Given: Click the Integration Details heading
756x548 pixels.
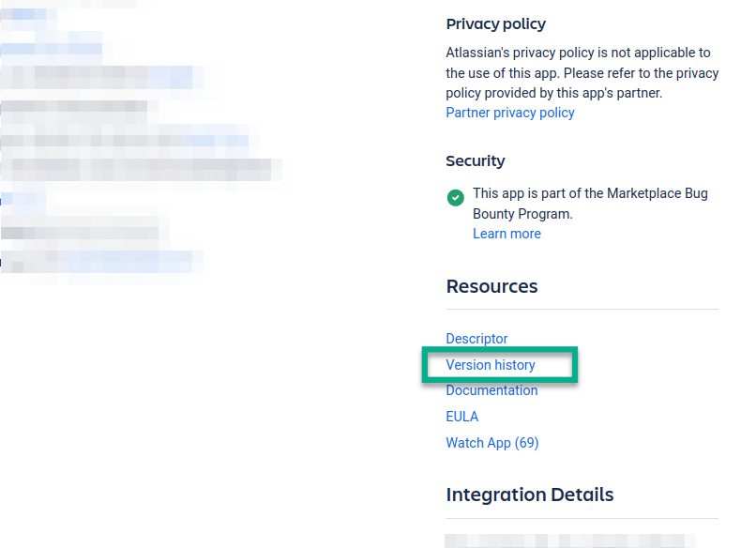Looking at the screenshot, I should point(530,495).
